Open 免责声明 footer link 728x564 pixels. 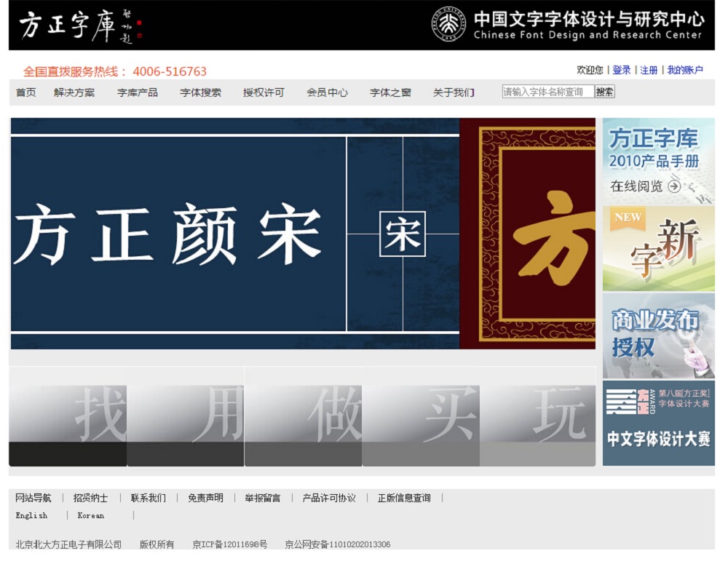(x=205, y=498)
